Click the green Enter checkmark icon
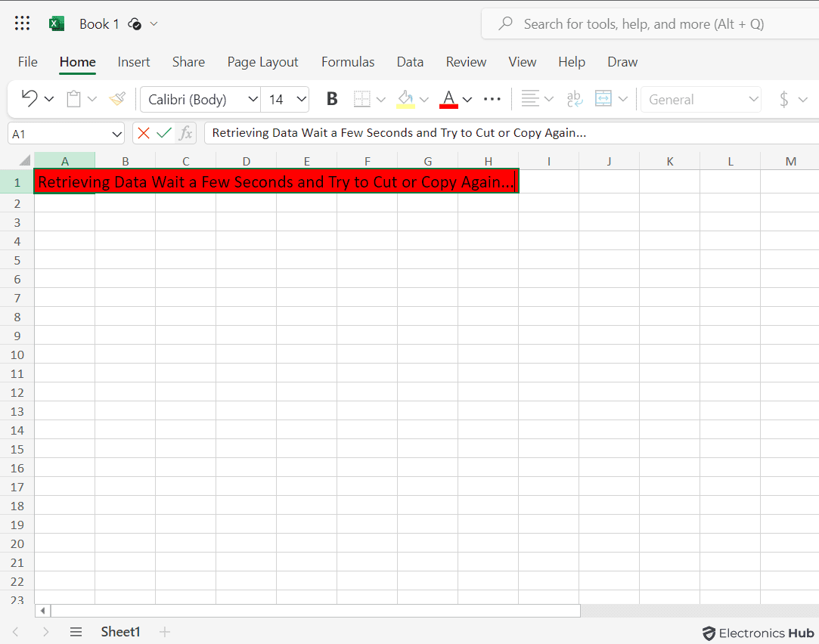 (164, 133)
